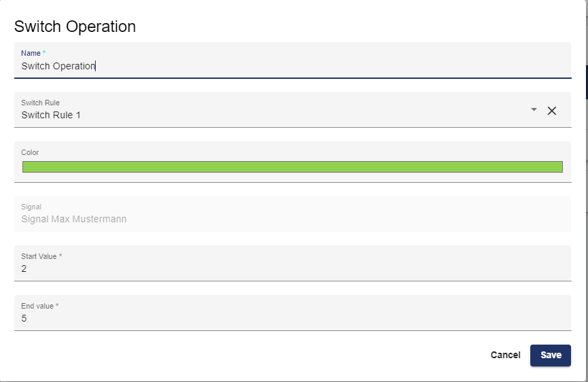The width and height of the screenshot is (588, 382).
Task: Click the green color swatch bar
Action: [292, 167]
